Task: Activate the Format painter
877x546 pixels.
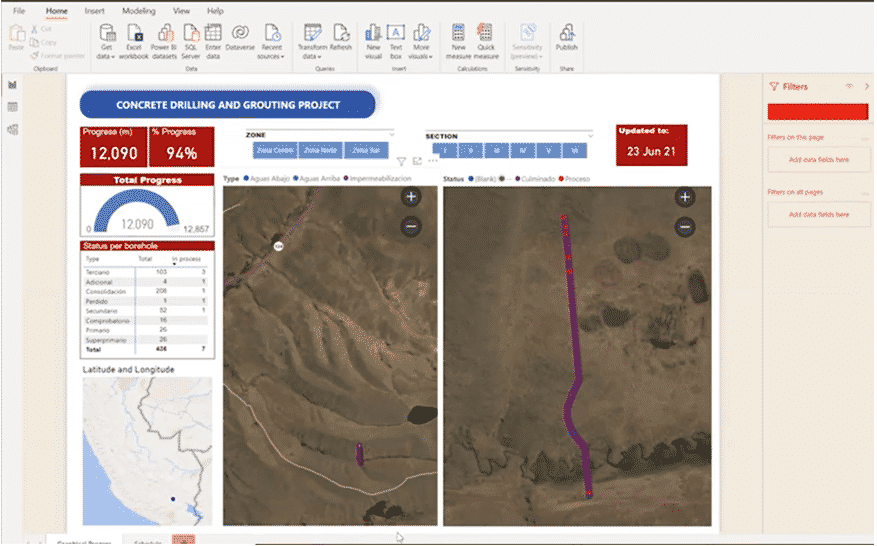Action: (x=58, y=55)
